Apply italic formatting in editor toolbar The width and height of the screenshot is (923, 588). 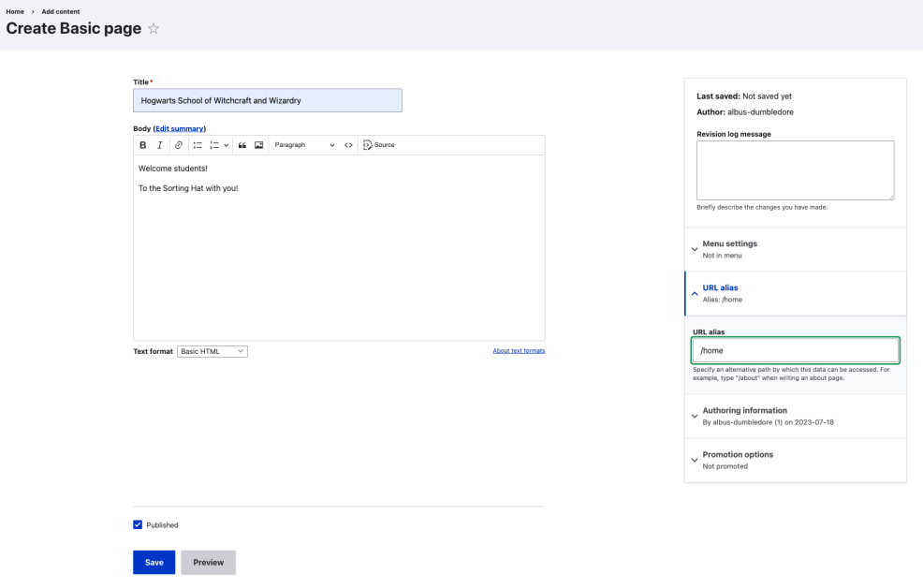click(x=159, y=145)
